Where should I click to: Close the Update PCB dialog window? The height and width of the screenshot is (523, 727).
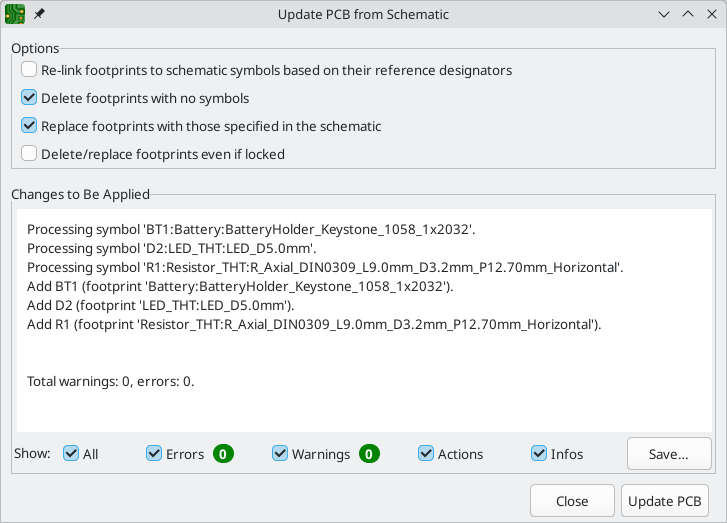coord(712,14)
